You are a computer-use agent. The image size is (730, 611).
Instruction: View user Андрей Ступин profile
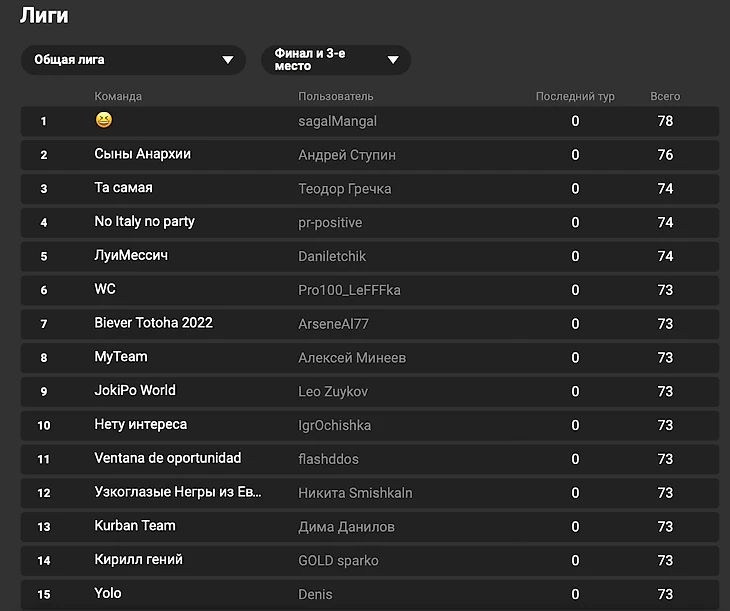pos(346,155)
